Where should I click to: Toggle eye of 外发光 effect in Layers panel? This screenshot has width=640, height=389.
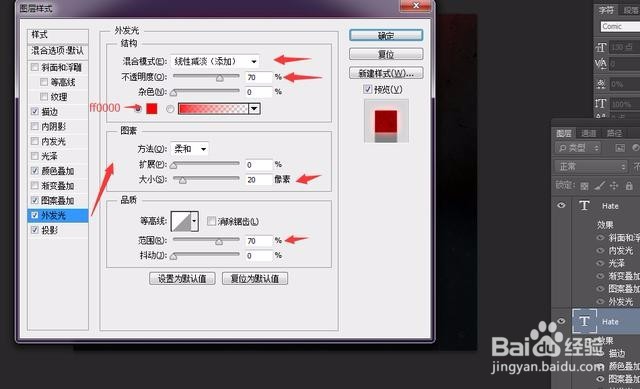600,302
